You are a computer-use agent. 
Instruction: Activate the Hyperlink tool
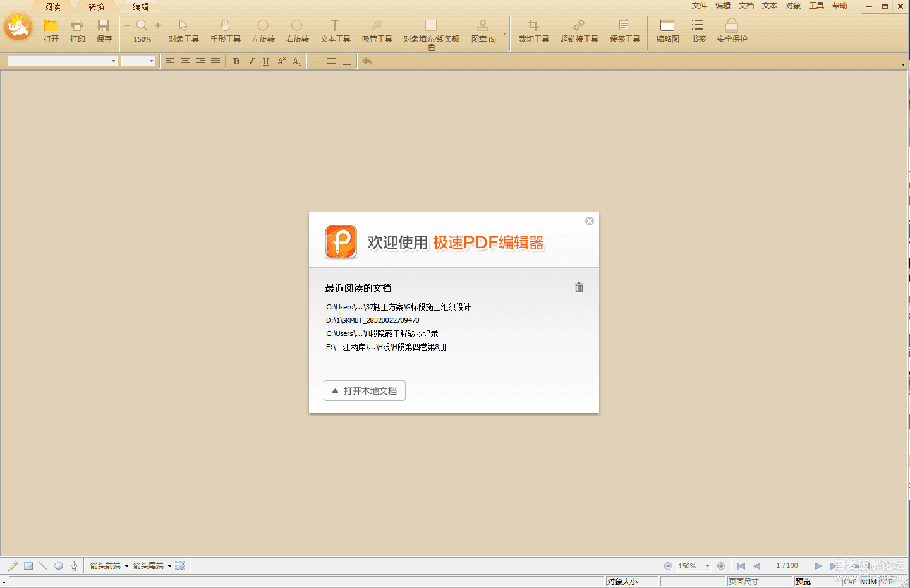coord(579,26)
